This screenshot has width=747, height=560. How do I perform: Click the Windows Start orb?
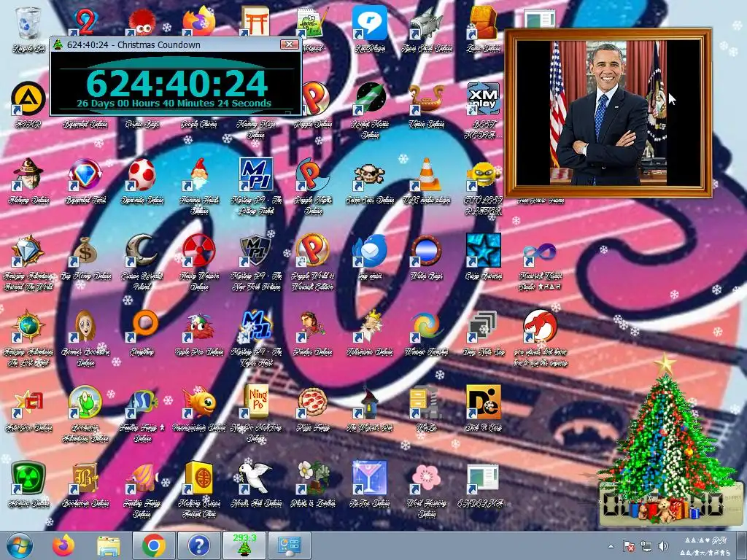pos(20,545)
